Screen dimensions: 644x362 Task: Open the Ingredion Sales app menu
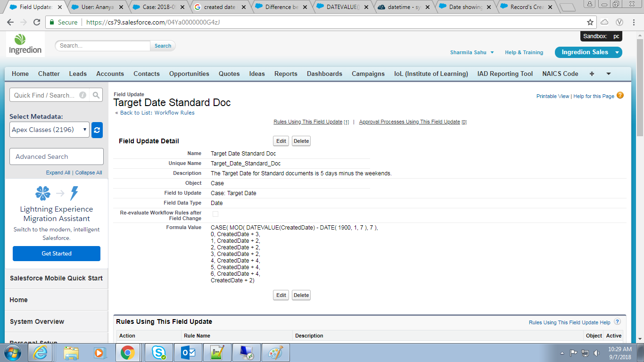tap(588, 52)
